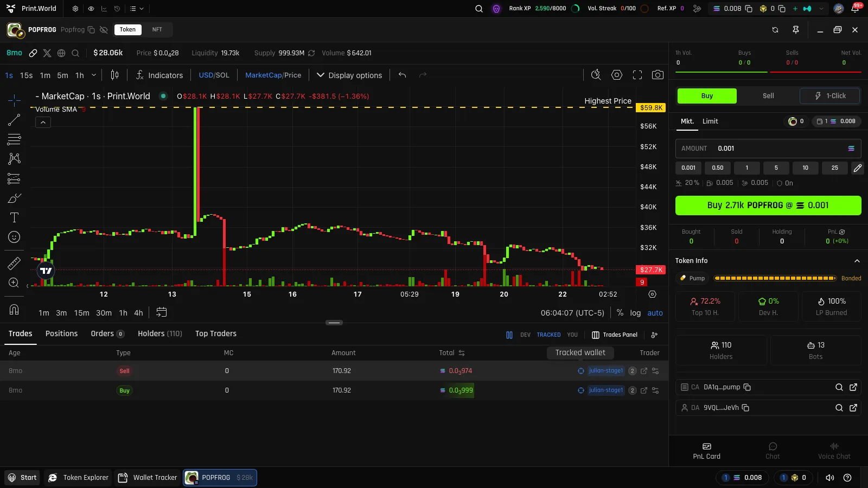Open the Top Traders tab

[216, 333]
